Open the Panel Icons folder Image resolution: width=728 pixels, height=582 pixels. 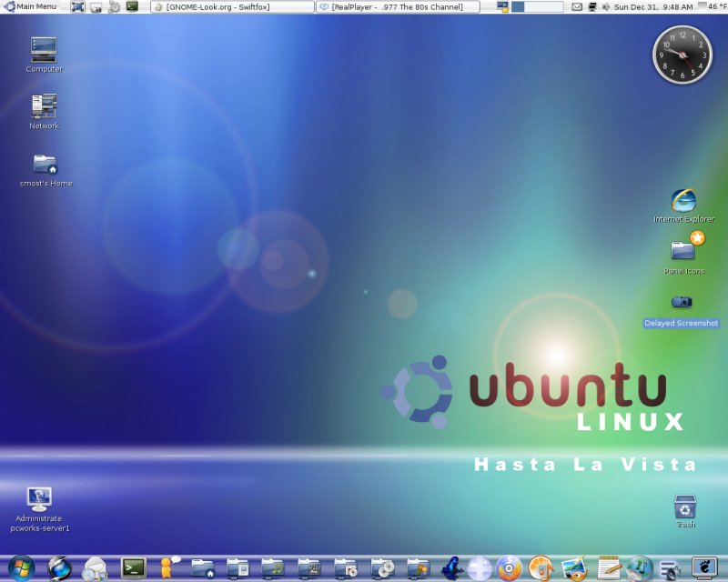coord(684,254)
